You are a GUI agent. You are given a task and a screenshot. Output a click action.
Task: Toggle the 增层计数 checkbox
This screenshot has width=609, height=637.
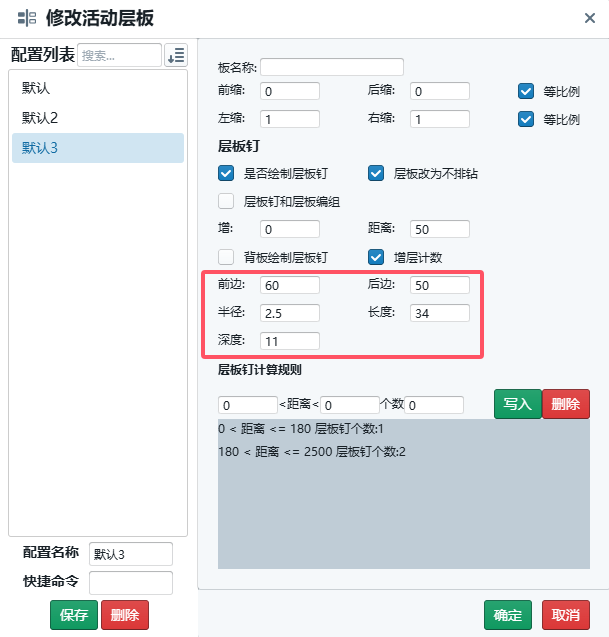[377, 257]
